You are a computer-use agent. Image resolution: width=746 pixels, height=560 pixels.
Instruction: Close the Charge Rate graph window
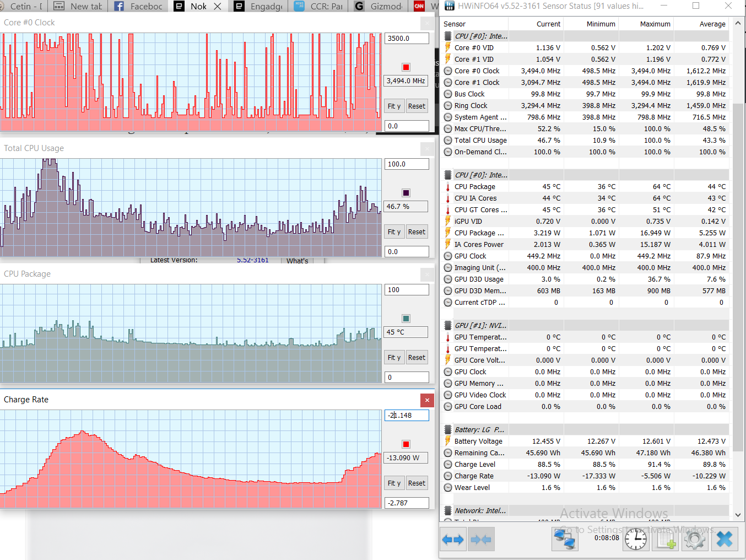click(427, 400)
